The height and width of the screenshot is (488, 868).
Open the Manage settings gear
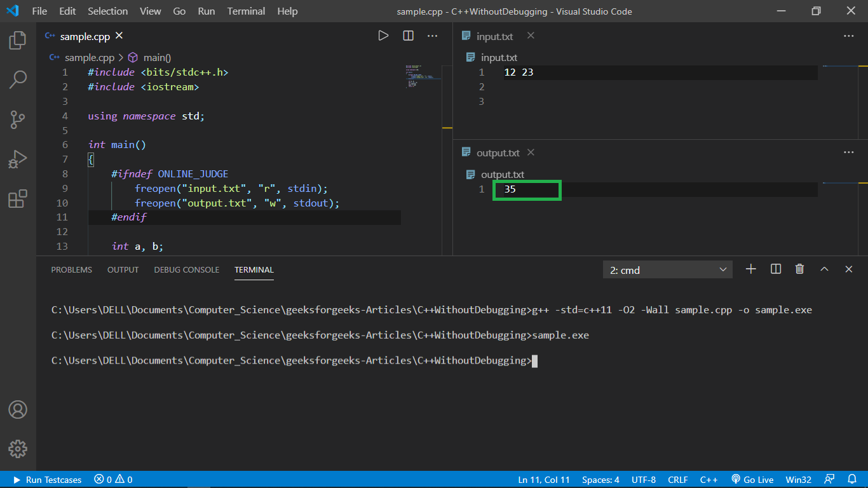[18, 449]
